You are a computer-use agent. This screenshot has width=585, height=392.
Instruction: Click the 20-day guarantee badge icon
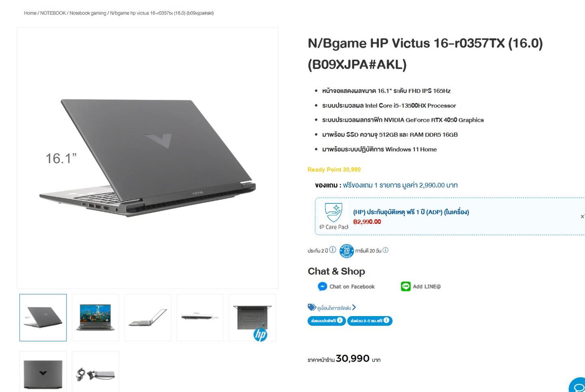click(x=347, y=251)
